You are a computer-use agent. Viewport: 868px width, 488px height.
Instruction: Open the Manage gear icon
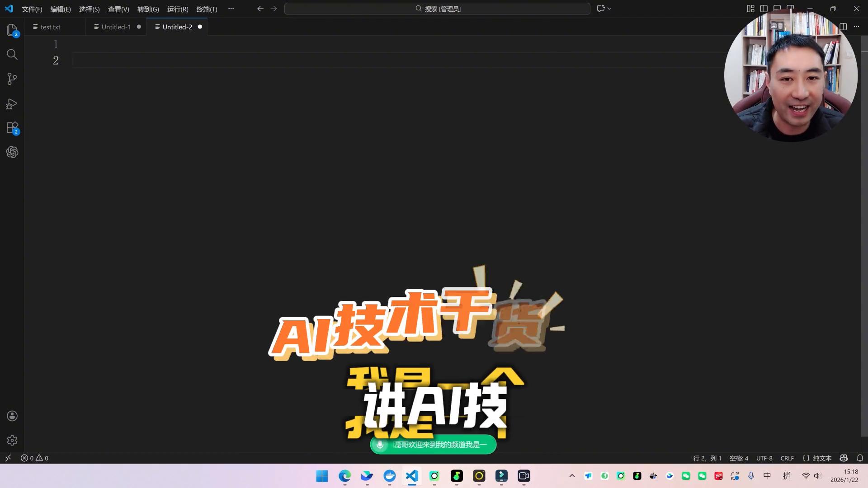12,441
